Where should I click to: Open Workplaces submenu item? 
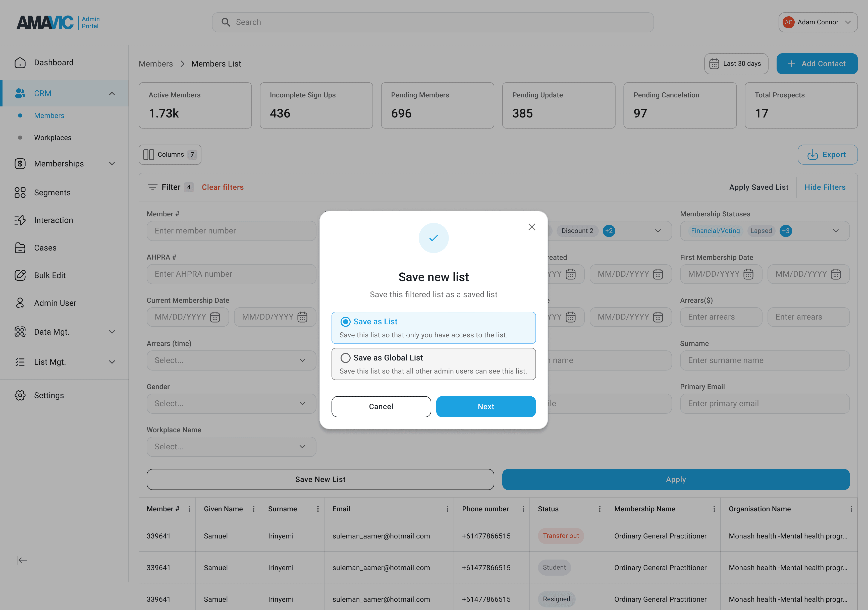tap(52, 138)
